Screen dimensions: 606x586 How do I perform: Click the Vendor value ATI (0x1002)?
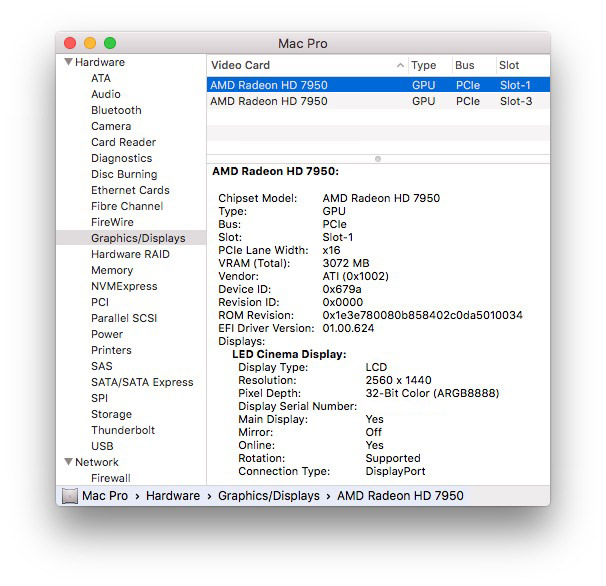pyautogui.click(x=356, y=276)
